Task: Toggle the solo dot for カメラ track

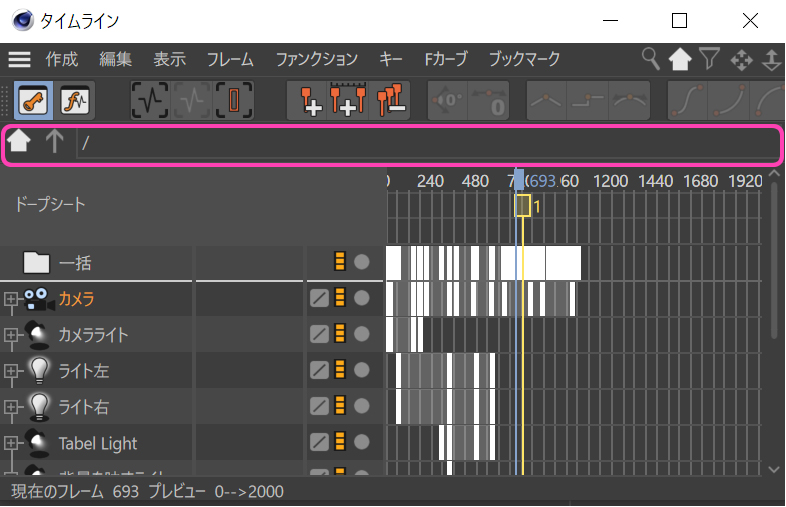Action: (x=362, y=298)
